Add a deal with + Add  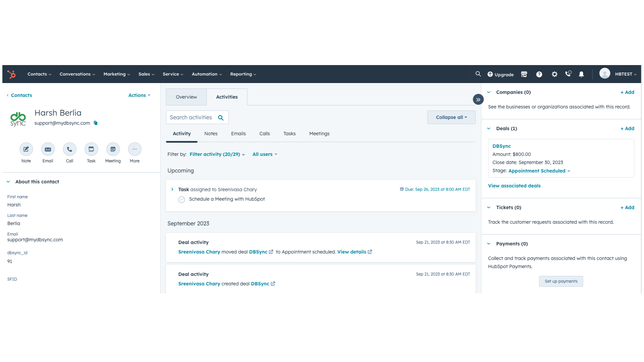pos(627,128)
